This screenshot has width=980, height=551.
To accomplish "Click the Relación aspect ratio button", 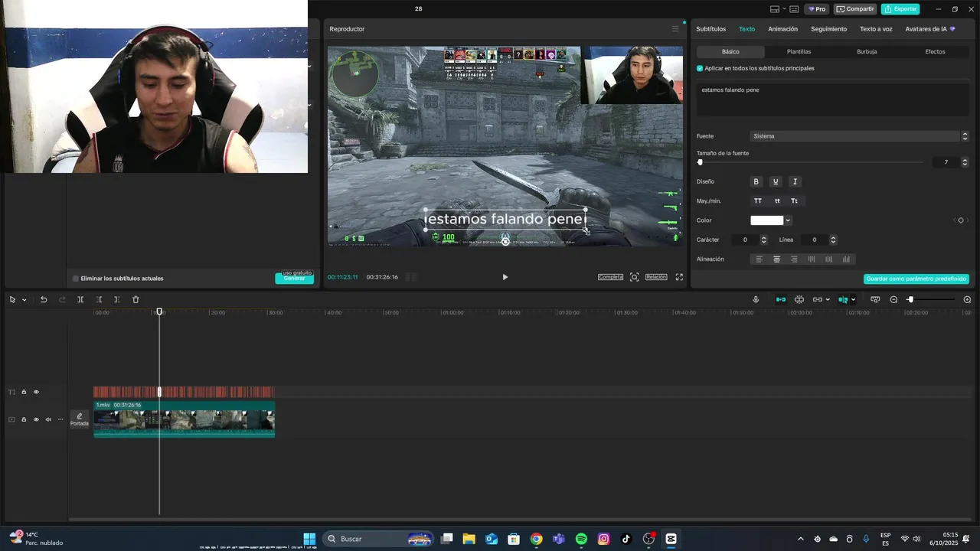I will click(656, 277).
